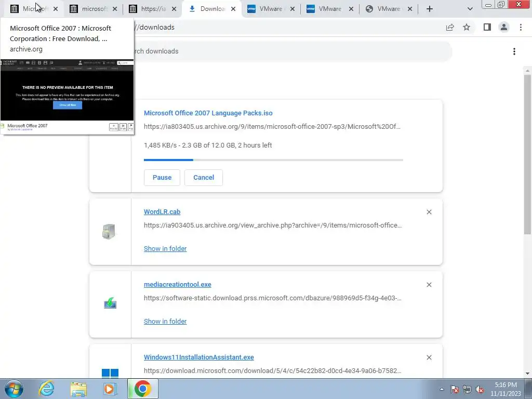Close the first Microsoft archive tab
This screenshot has width=532, height=399.
pyautogui.click(x=56, y=9)
